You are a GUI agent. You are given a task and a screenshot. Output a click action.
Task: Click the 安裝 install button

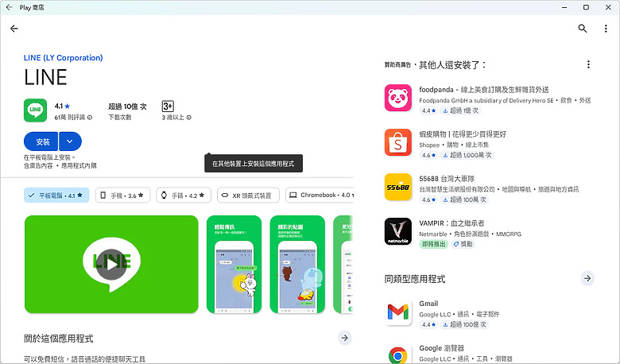41,141
